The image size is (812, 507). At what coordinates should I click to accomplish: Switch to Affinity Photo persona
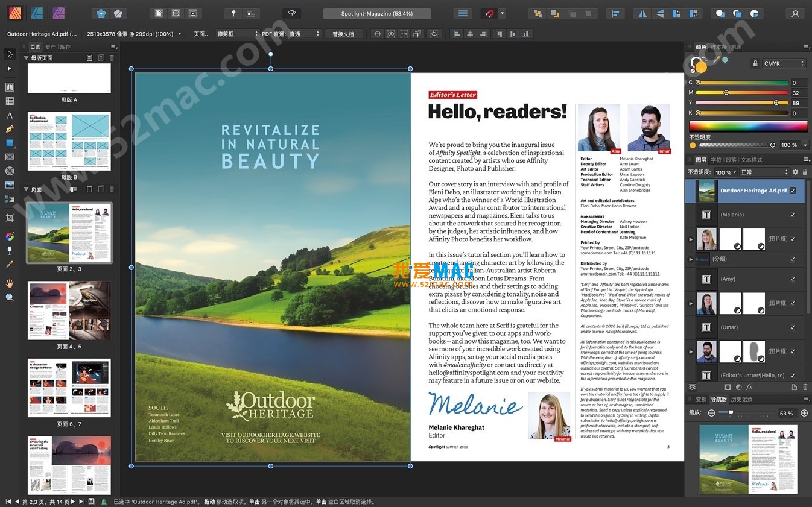pos(59,13)
